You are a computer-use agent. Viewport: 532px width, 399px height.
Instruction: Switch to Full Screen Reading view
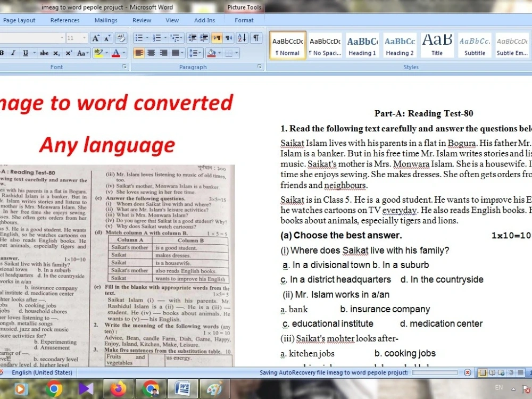(492, 373)
